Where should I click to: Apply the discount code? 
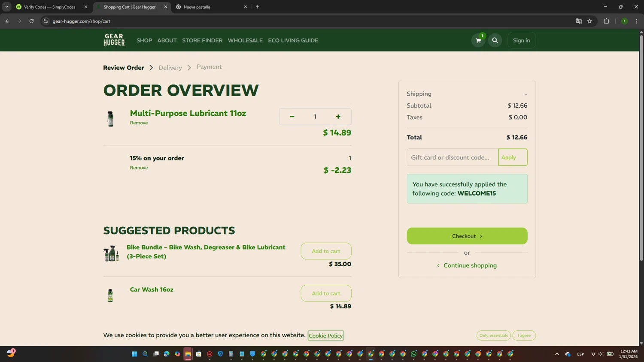(513, 157)
